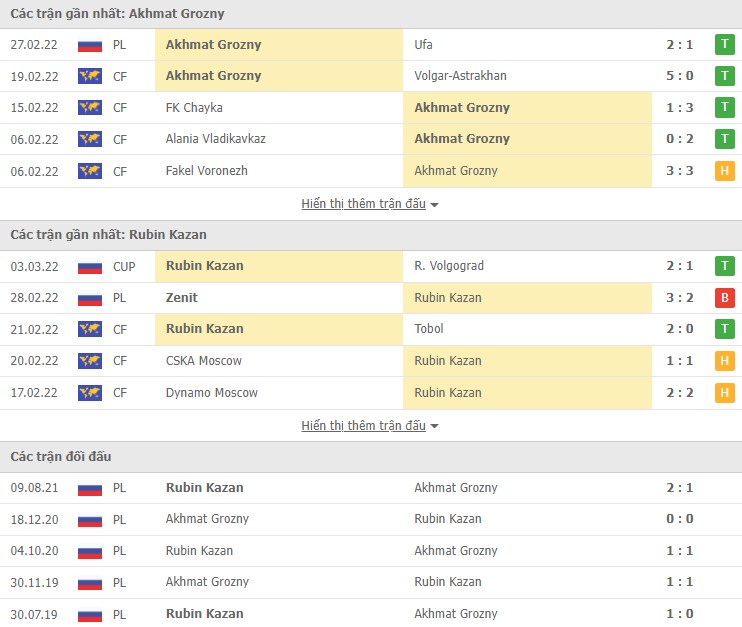
Task: Click the 3 : 2 score for Zenit match
Action: [680, 298]
